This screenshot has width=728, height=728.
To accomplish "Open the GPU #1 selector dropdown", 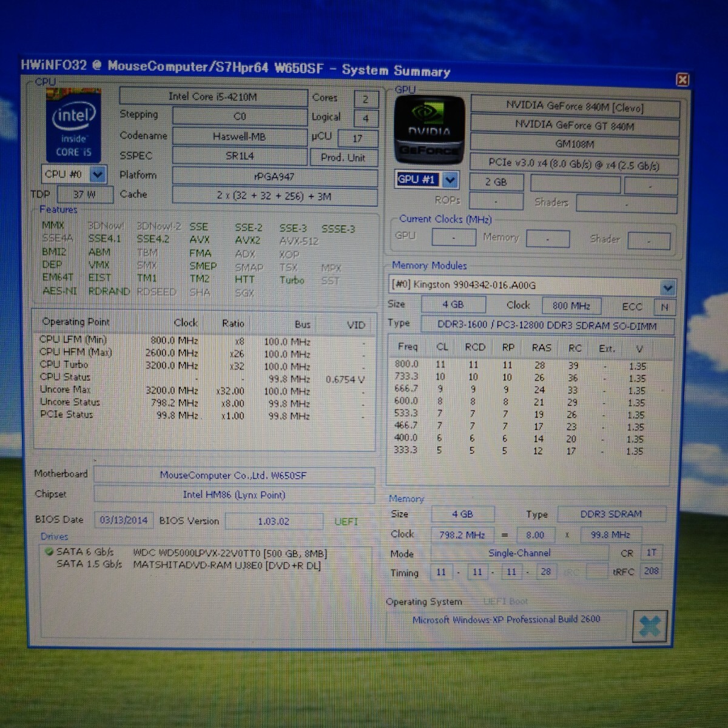I will (x=450, y=180).
